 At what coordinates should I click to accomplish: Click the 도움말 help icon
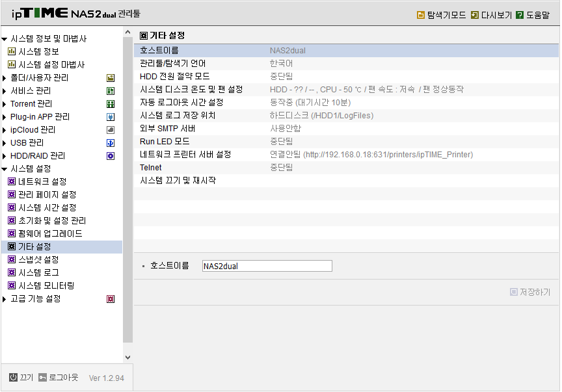520,15
